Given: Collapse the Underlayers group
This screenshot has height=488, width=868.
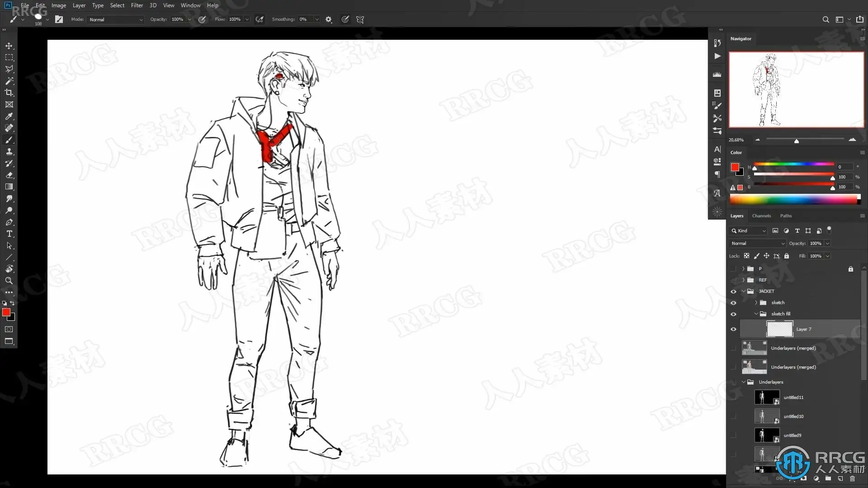Looking at the screenshot, I should [743, 382].
